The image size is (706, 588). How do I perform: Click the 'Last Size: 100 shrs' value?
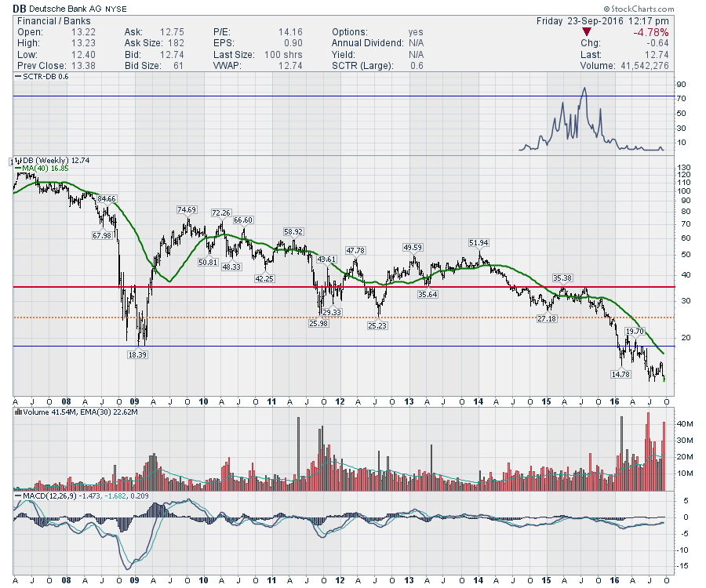[x=283, y=55]
